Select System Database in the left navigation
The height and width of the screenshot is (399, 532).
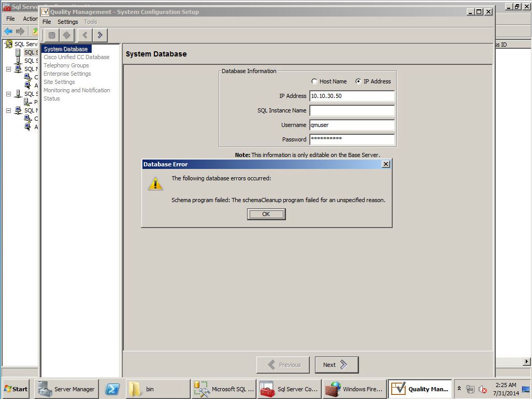(x=66, y=49)
